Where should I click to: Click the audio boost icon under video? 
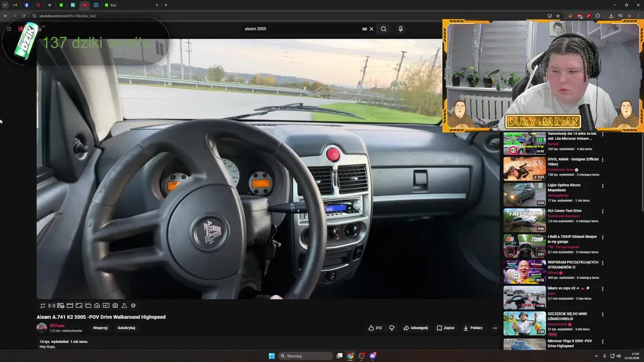pos(52,306)
